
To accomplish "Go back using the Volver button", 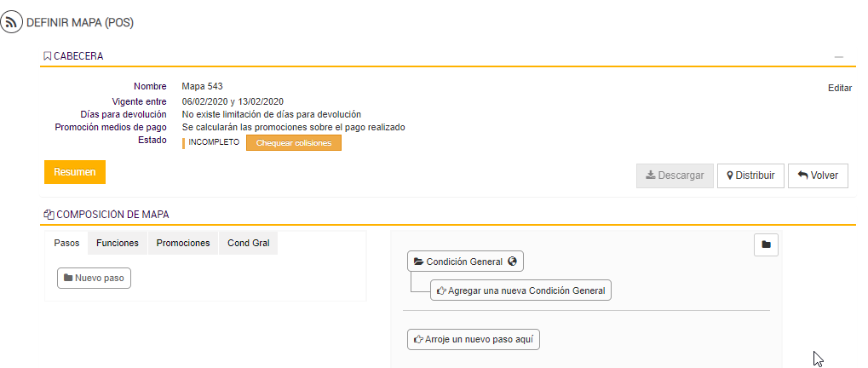I will pyautogui.click(x=818, y=175).
